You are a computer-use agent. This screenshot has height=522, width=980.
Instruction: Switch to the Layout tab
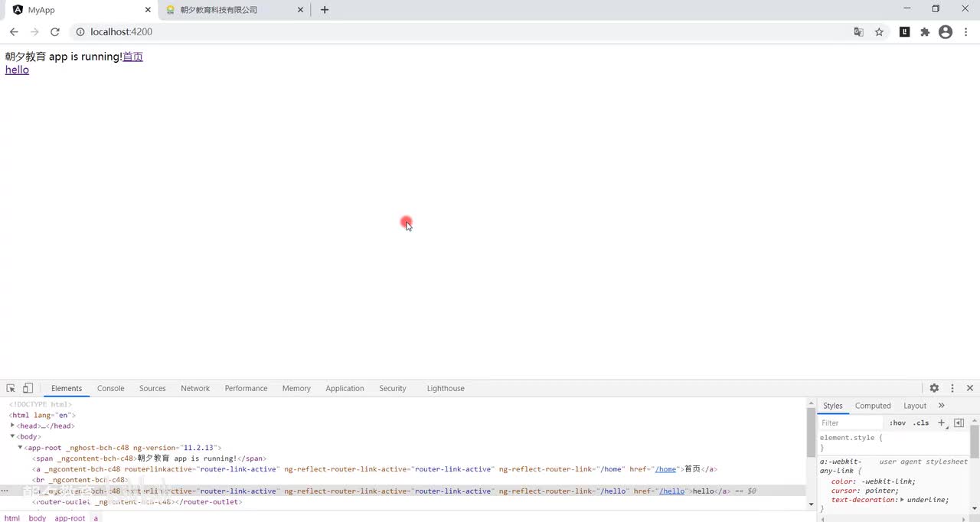click(x=915, y=406)
